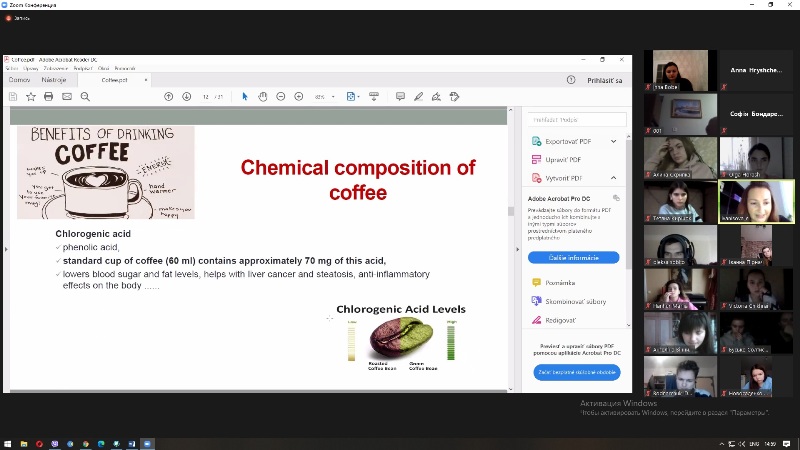This screenshot has width=800, height=450.
Task: Click document scrollbar up arrow
Action: (x=510, y=110)
